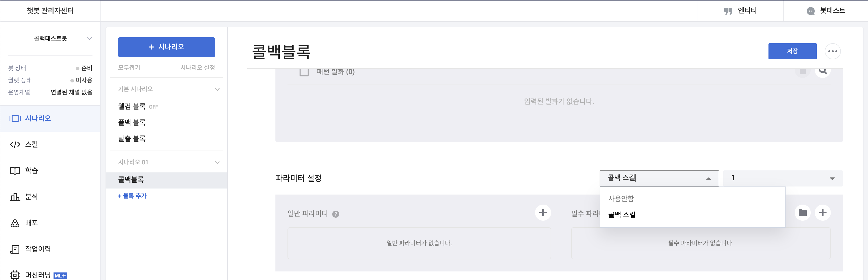Go to the 스킬 sidebar menu
Viewport: 868px width, 280px height.
coord(31,144)
